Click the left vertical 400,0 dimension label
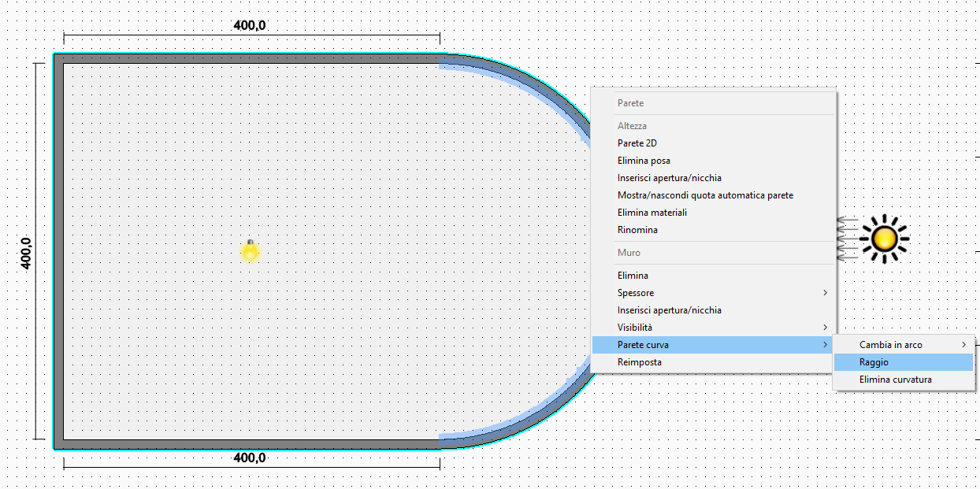The height and width of the screenshot is (489, 980). (25, 254)
